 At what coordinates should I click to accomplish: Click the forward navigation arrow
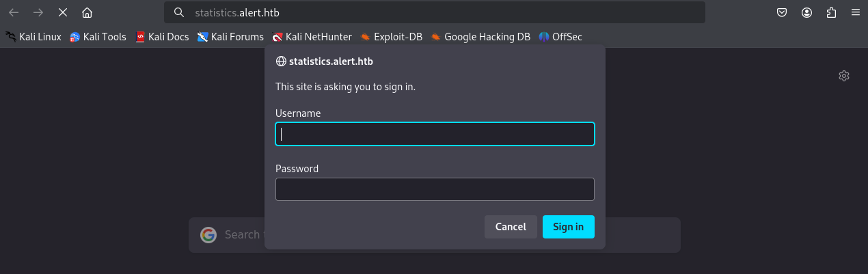click(x=38, y=12)
